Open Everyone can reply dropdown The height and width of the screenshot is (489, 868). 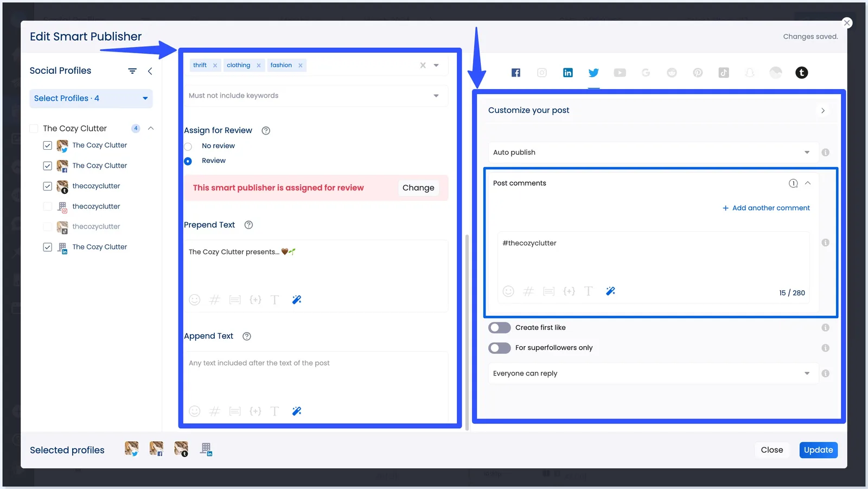click(x=653, y=373)
